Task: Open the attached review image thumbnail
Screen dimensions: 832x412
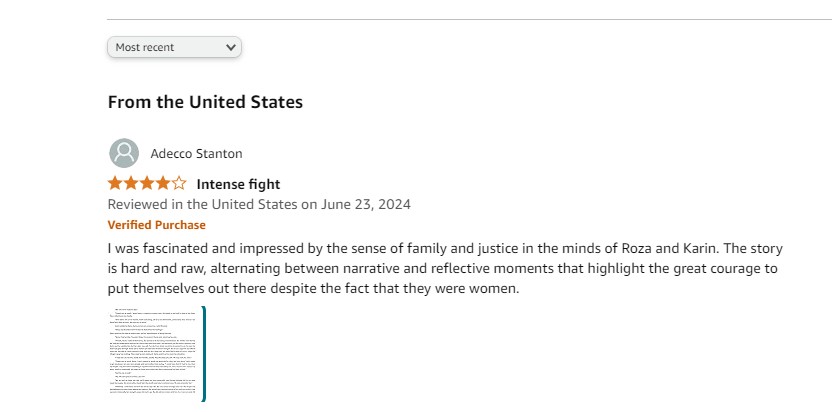Action: pyautogui.click(x=155, y=354)
